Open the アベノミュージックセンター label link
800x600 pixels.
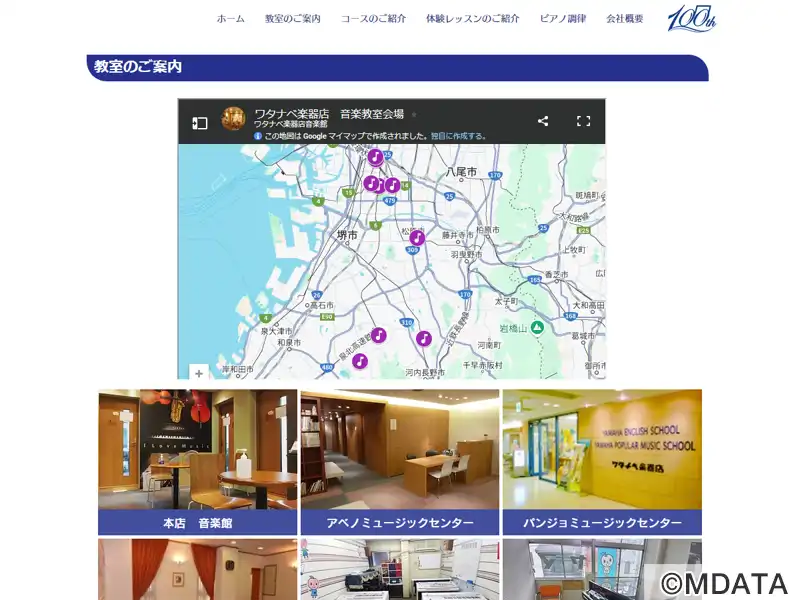coord(400,522)
